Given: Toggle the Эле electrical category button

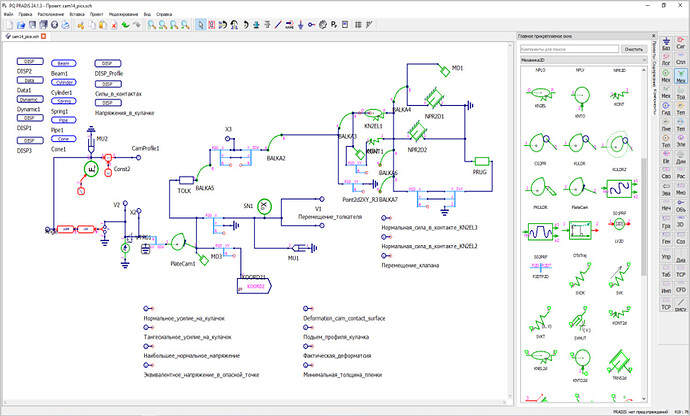Looking at the screenshot, I should pyautogui.click(x=681, y=141).
